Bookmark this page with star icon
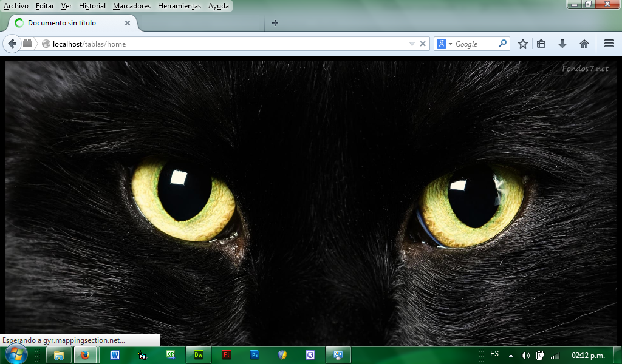The height and width of the screenshot is (364, 622). point(523,44)
